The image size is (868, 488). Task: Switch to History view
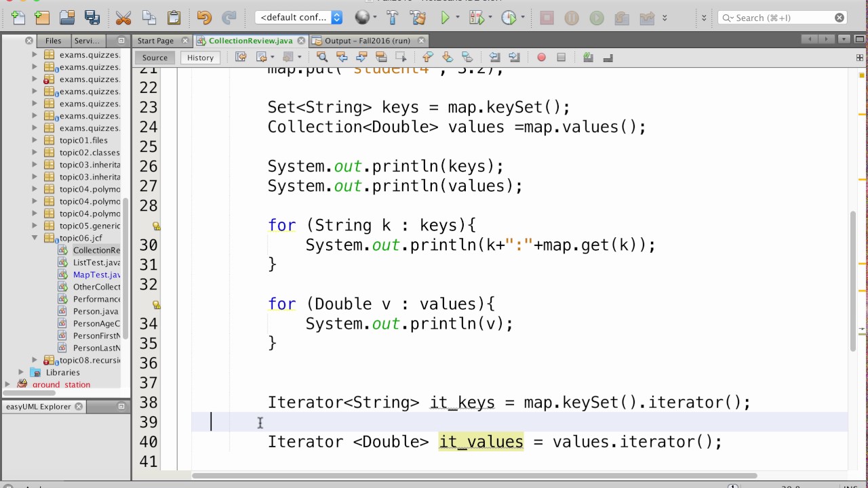[200, 58]
